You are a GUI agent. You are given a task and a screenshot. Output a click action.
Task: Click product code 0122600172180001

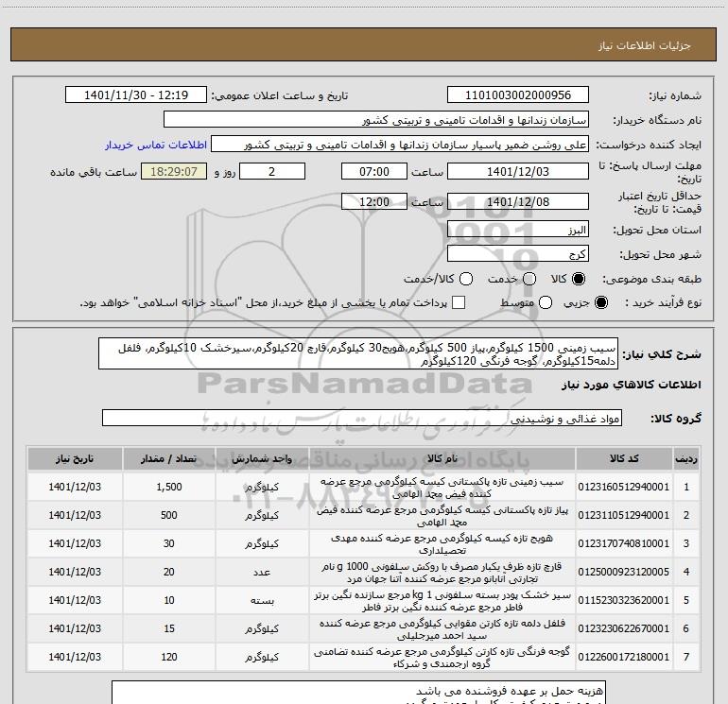click(x=624, y=657)
